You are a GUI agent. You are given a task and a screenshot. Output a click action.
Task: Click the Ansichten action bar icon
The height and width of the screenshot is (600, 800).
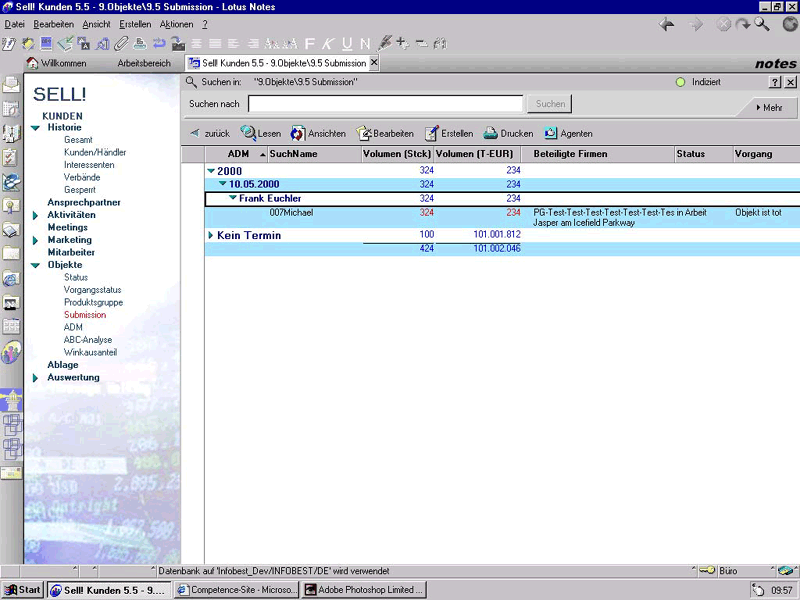298,133
